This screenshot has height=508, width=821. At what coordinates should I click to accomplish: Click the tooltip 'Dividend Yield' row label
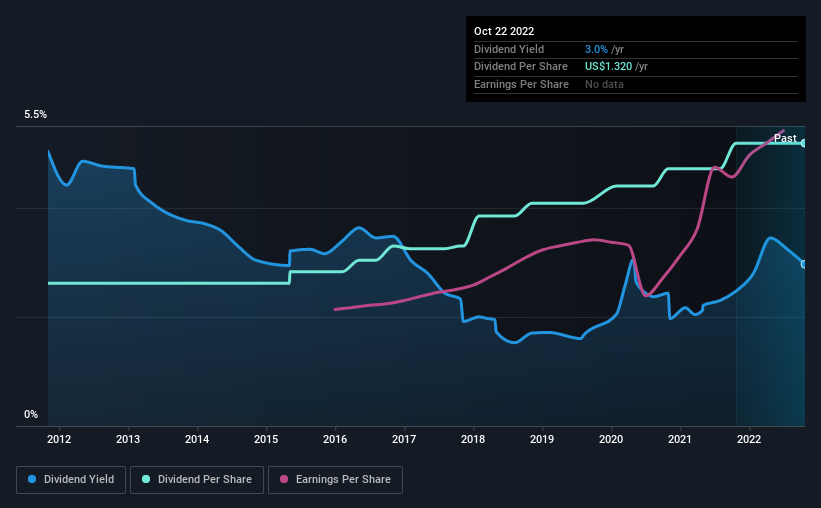click(509, 49)
